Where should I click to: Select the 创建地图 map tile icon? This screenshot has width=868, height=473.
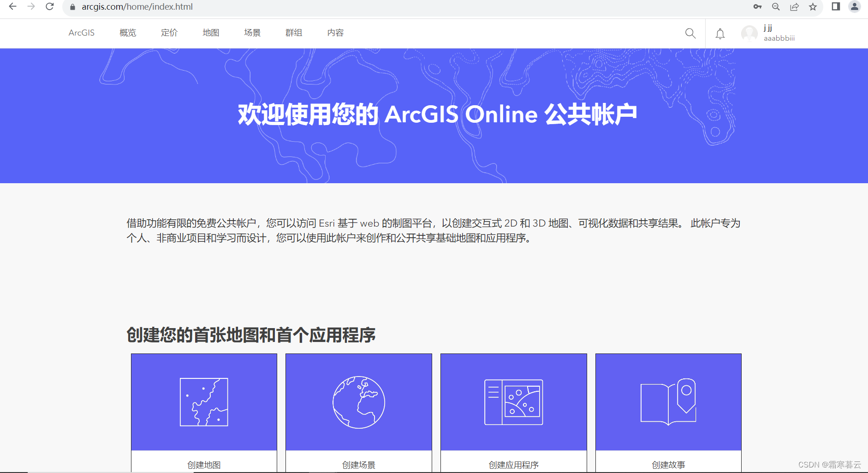(204, 402)
